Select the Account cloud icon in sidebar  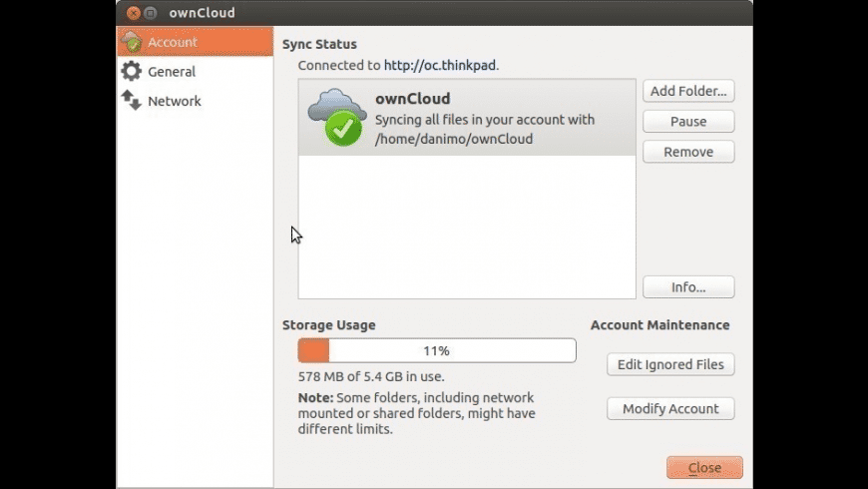132,42
